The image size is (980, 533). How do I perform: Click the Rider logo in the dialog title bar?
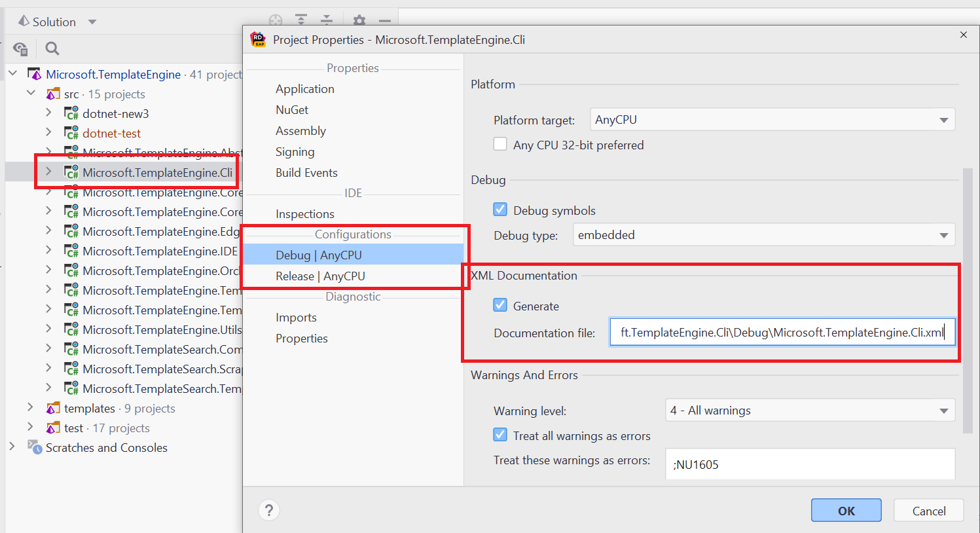(x=258, y=39)
